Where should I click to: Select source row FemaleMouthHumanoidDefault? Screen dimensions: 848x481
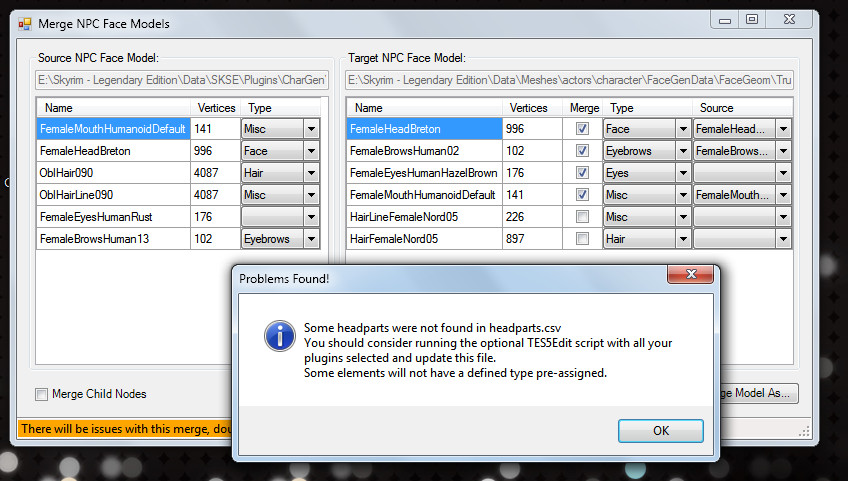click(113, 129)
